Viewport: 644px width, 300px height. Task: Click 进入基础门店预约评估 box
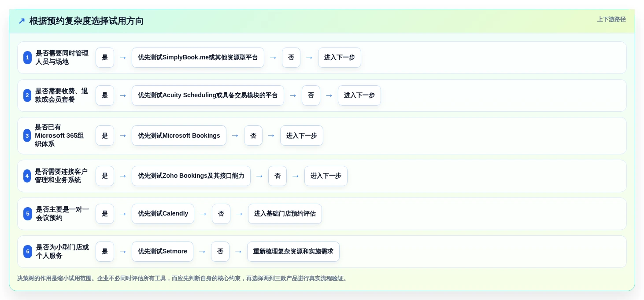tap(285, 214)
